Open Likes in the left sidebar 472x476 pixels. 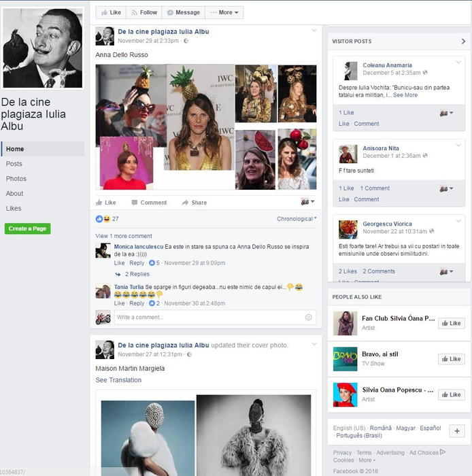(14, 208)
